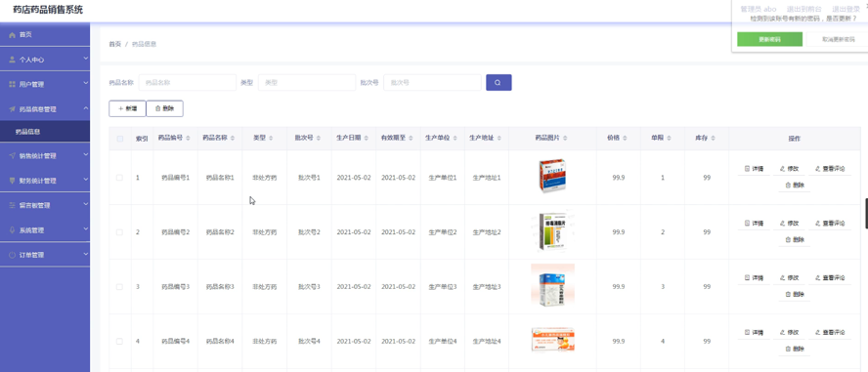Viewport: 868px width, 372px height.
Task: Sort the table by 生产地址
Action: (499, 139)
